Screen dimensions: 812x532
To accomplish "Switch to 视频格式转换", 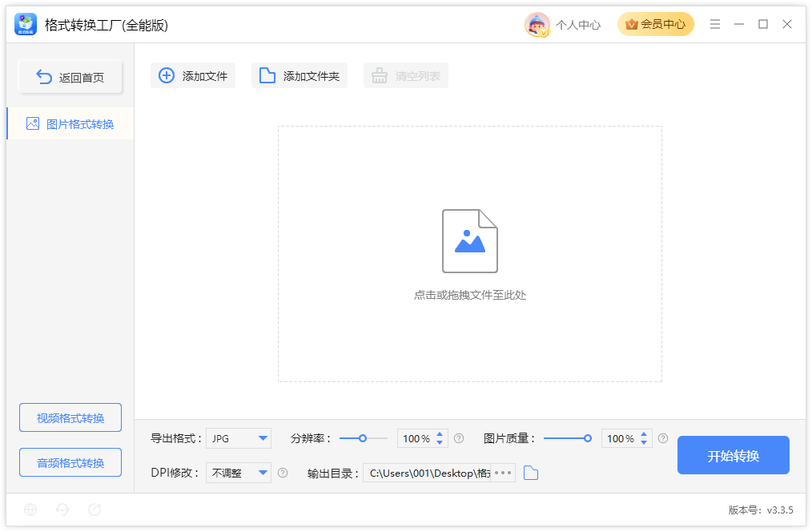I will pyautogui.click(x=70, y=417).
